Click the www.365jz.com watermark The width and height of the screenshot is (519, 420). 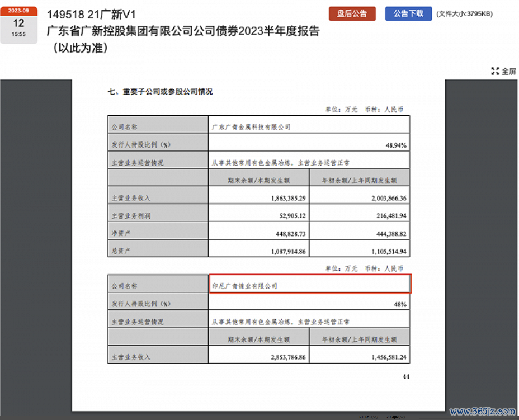click(x=482, y=412)
